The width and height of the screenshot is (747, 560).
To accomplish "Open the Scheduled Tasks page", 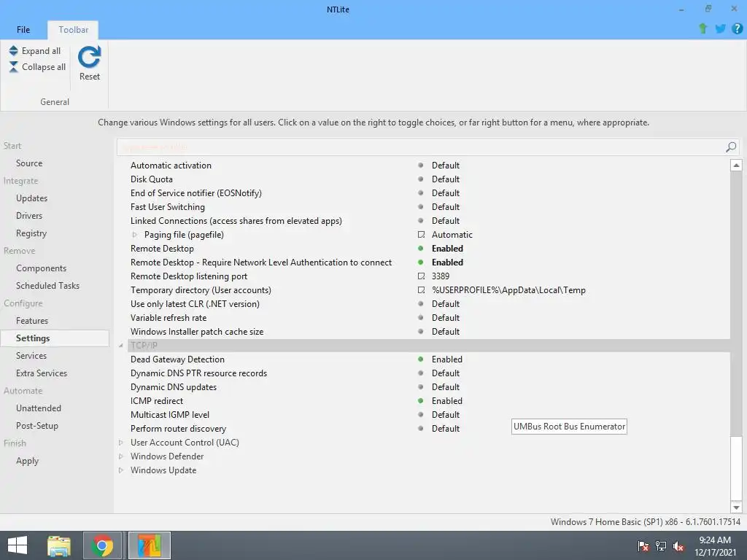I will tap(47, 285).
